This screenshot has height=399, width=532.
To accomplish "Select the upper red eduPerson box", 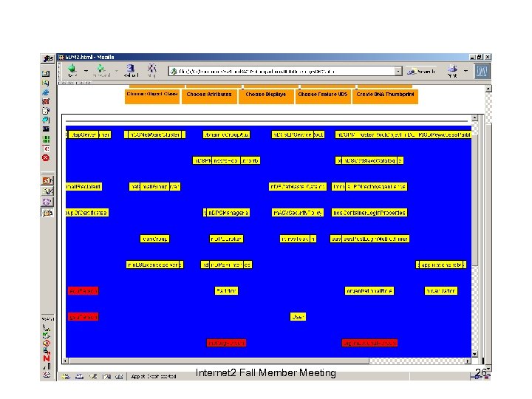I will click(x=83, y=291).
